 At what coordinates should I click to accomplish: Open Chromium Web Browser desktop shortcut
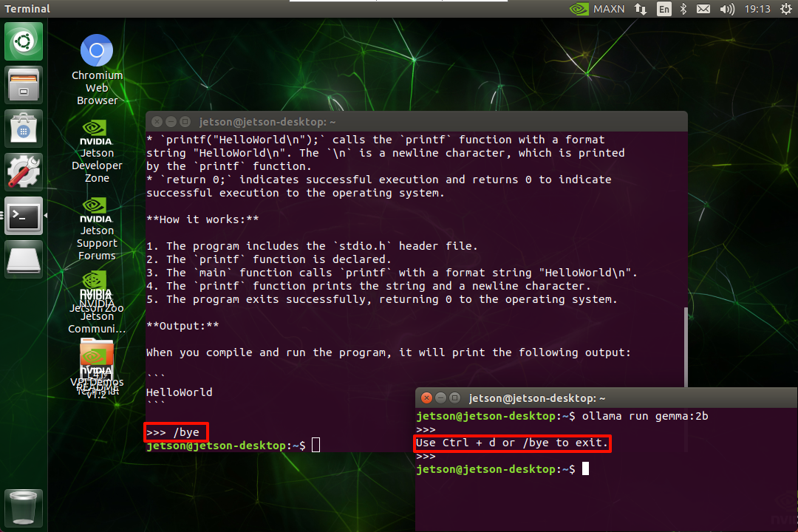tap(97, 69)
